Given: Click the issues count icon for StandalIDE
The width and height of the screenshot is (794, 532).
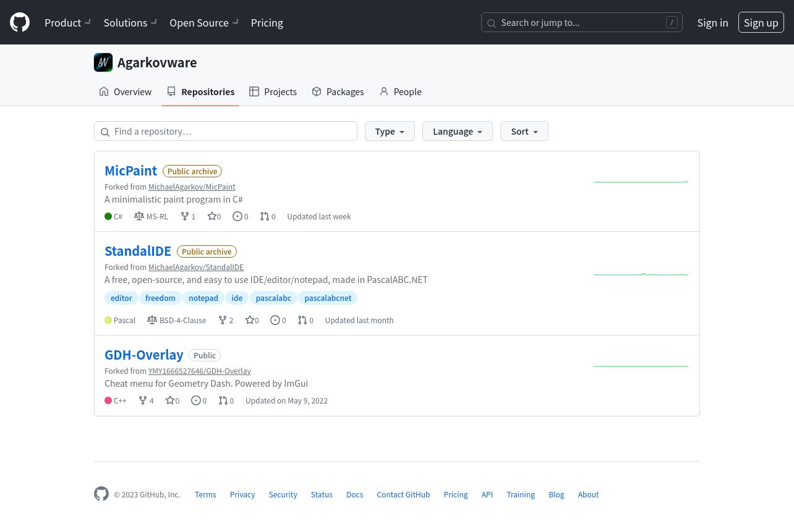Looking at the screenshot, I should (275, 320).
